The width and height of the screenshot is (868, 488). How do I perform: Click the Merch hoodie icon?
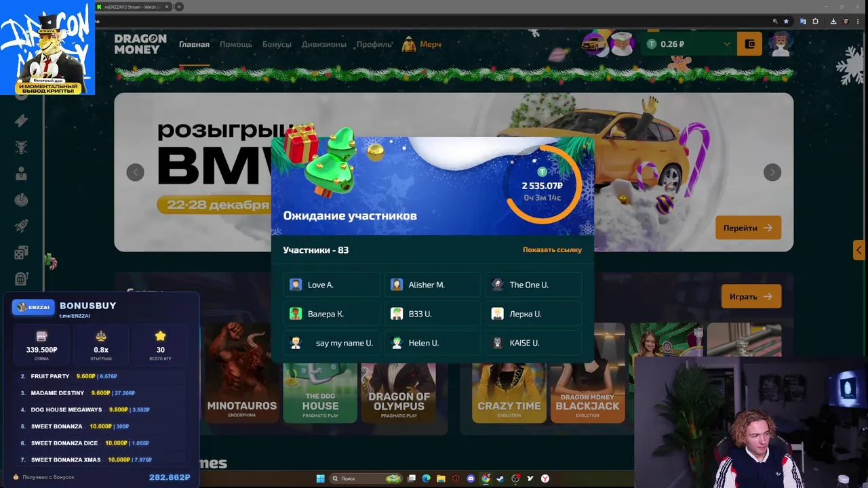click(x=408, y=44)
